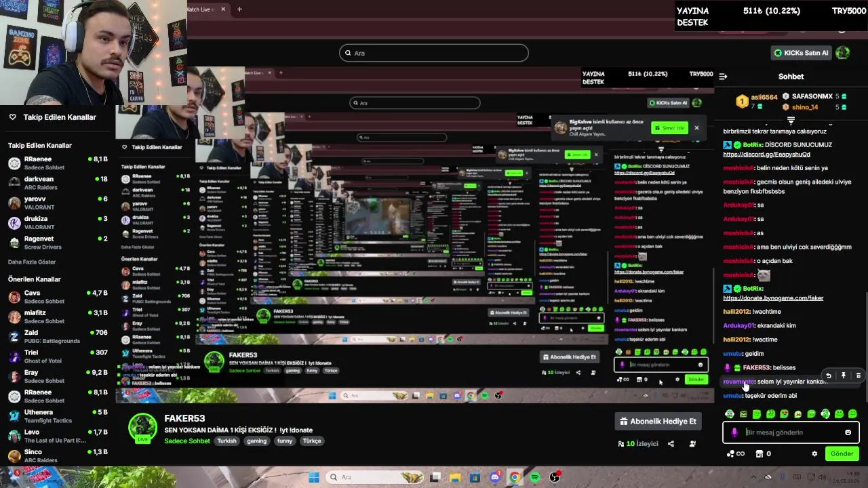Click the Ara search field at top
Image resolution: width=868 pixels, height=488 pixels.
[x=434, y=53]
